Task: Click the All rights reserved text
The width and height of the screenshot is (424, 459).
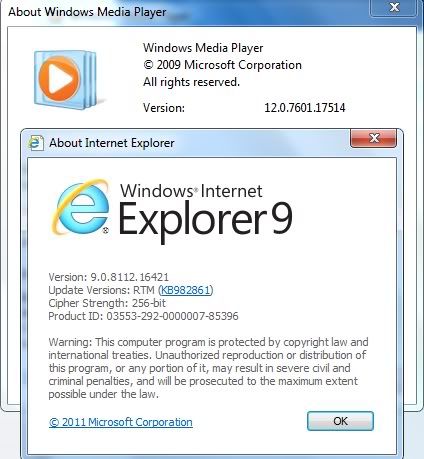Action: coord(191,82)
